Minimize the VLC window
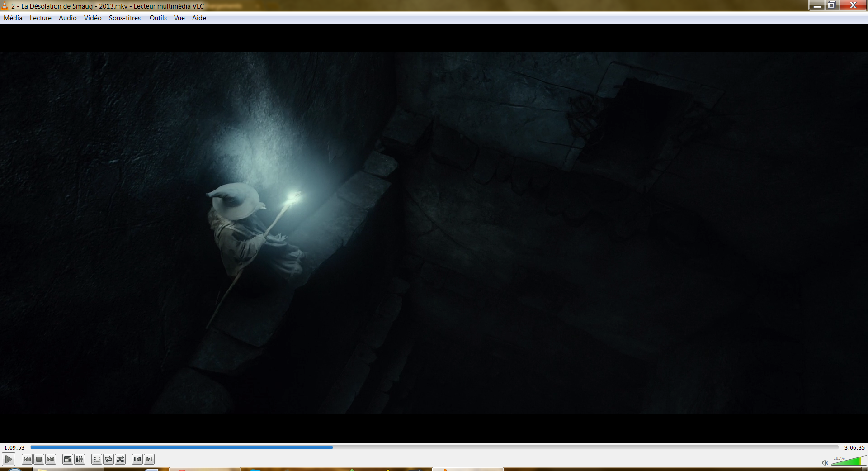868x471 pixels. tap(816, 5)
